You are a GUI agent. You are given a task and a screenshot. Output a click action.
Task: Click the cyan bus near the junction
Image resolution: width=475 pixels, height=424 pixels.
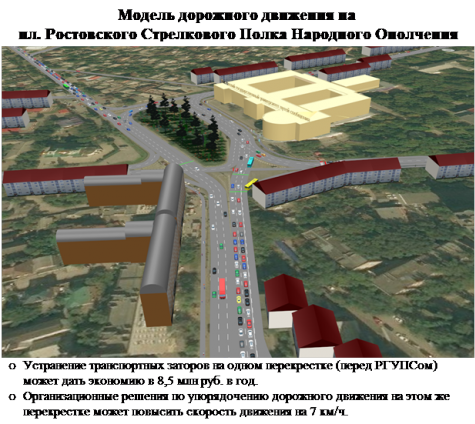pyautogui.click(x=250, y=161)
